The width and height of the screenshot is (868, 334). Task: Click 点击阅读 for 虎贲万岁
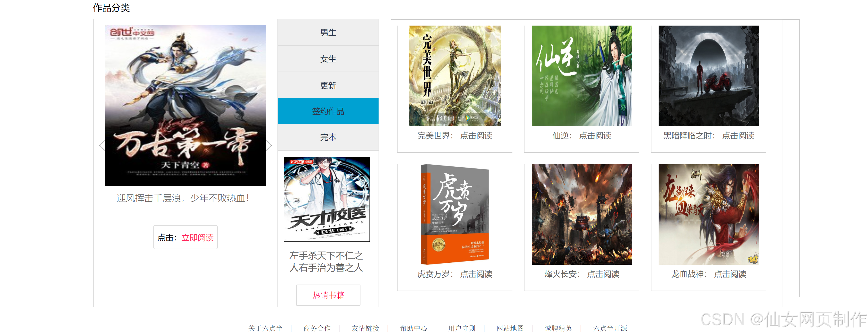click(x=476, y=274)
